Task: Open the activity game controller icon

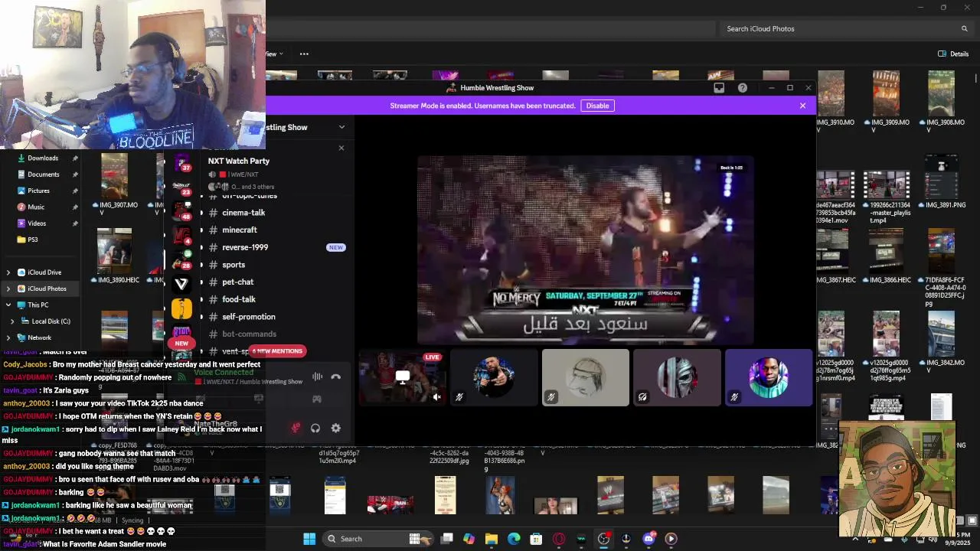Action: pyautogui.click(x=316, y=399)
